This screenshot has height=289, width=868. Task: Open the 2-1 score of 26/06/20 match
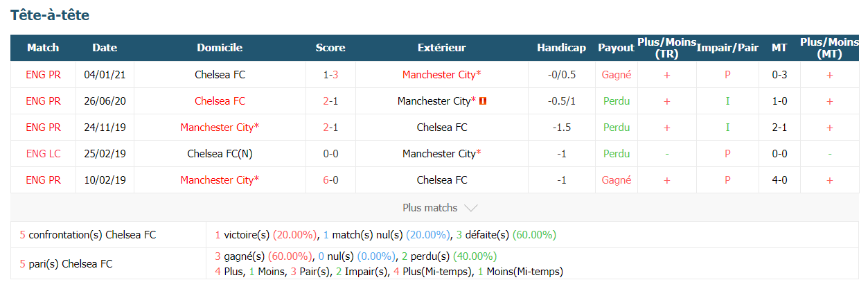[x=330, y=101]
